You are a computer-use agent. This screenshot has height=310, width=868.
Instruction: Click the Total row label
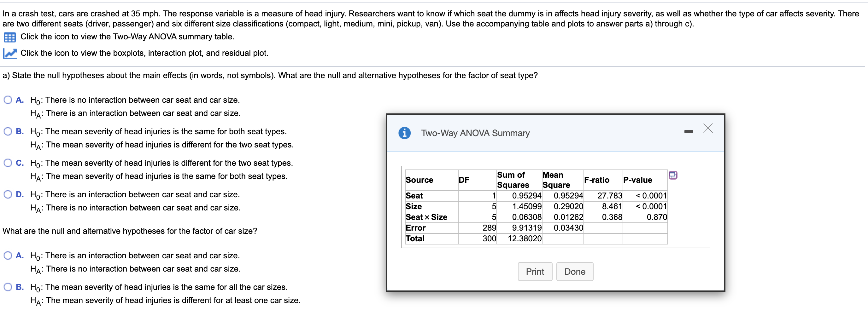[415, 239]
